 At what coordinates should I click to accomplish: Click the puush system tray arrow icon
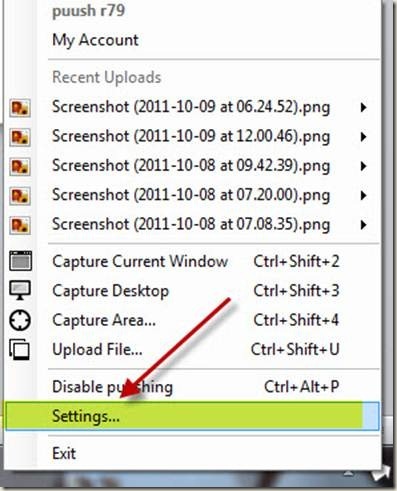(381, 473)
